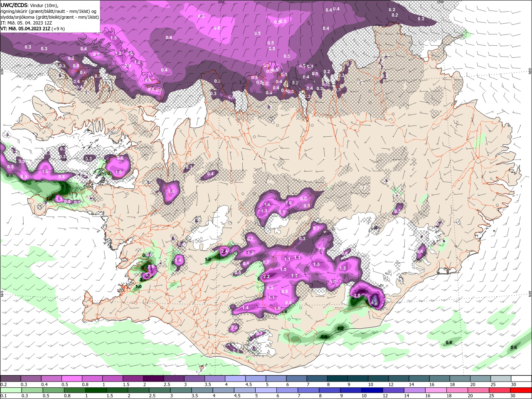The width and height of the screenshot is (532, 399).
Task: Pick dark purple snow swatch between 2 and 2.5
Action: click(x=153, y=378)
